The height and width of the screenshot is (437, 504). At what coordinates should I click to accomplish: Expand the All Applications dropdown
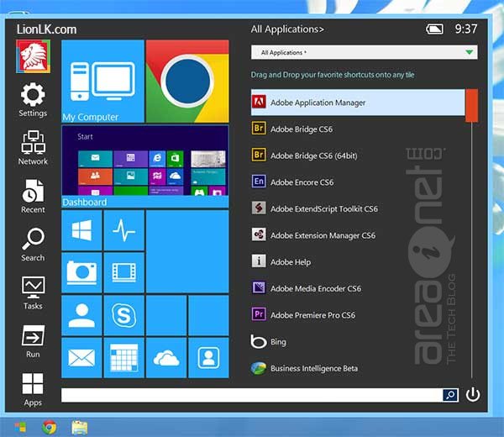[364, 52]
